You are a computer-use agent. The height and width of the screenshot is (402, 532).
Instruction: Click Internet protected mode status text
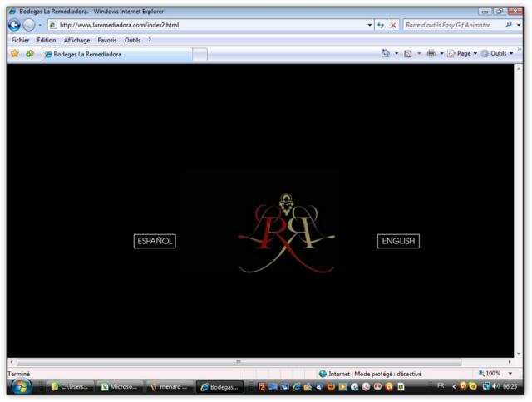coord(375,374)
